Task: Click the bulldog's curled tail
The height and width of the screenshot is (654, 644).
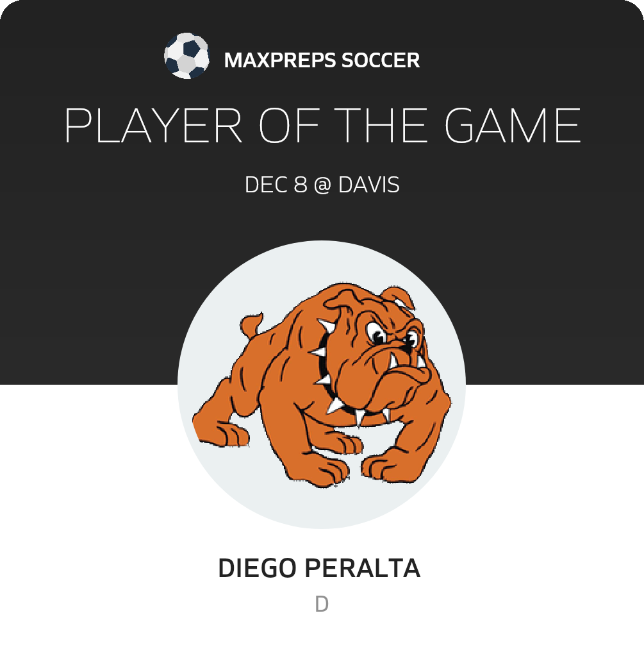Action: [x=251, y=325]
